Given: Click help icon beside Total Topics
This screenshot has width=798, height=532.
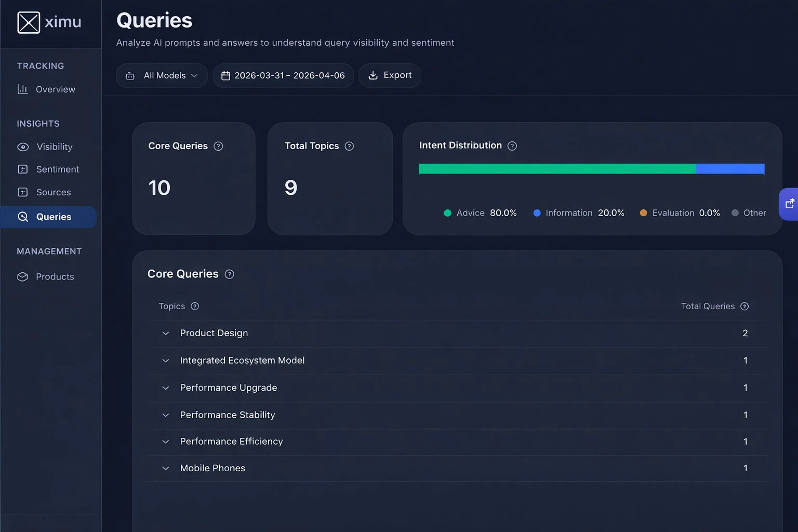Looking at the screenshot, I should (x=349, y=146).
